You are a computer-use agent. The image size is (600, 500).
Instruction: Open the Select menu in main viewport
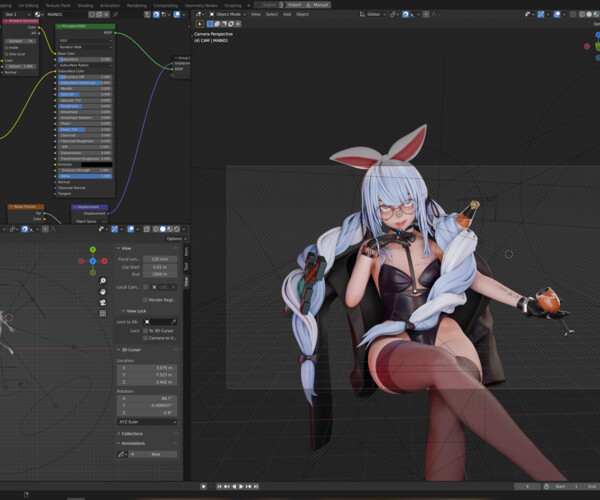coord(272,15)
